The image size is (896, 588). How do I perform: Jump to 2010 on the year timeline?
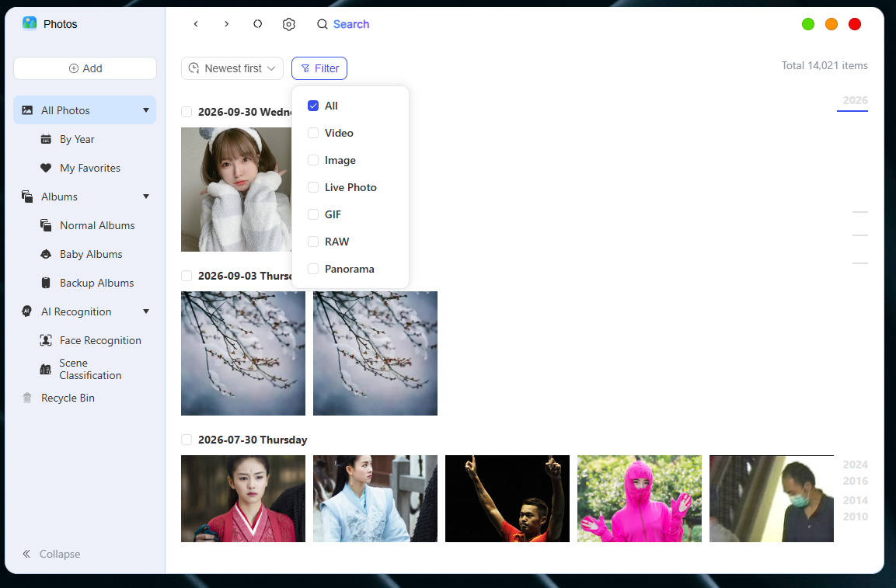click(x=856, y=517)
